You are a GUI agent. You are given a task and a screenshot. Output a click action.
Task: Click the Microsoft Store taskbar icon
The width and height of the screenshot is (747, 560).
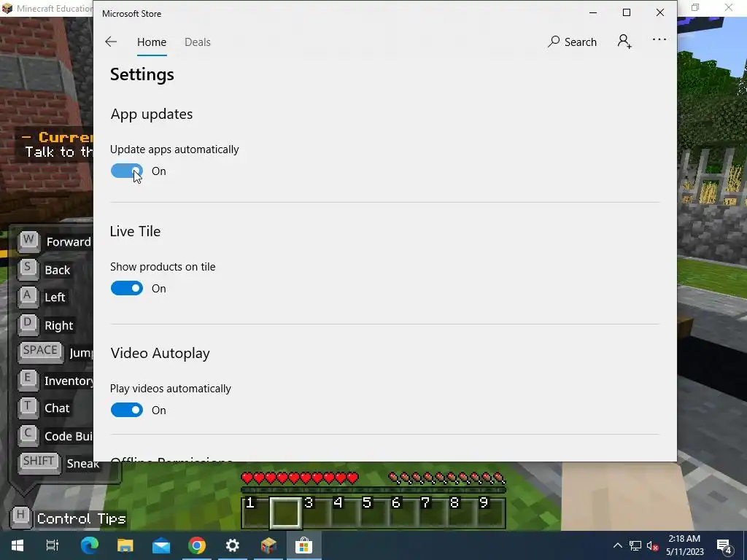(x=303, y=545)
